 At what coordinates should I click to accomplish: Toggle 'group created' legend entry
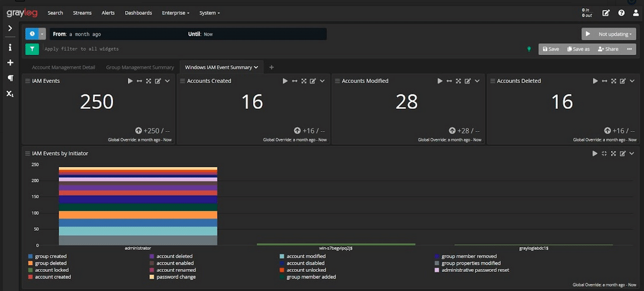tap(50, 257)
